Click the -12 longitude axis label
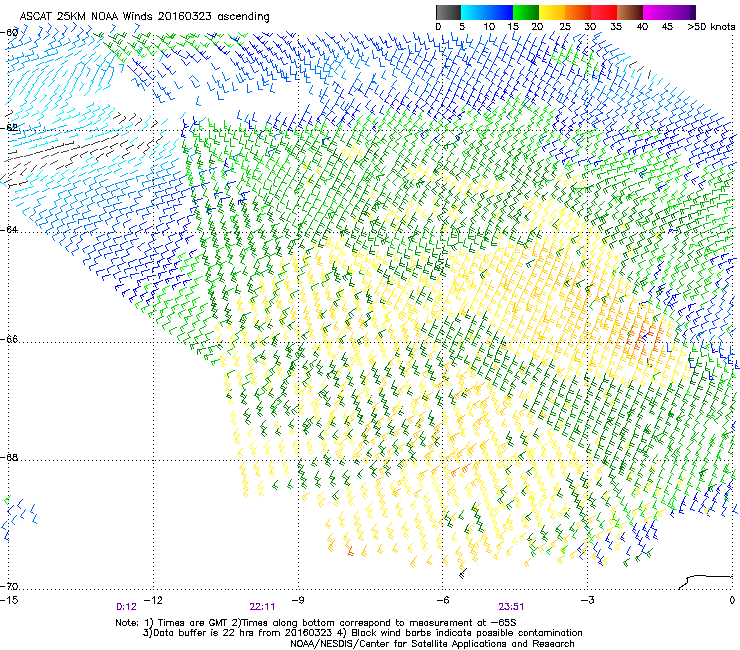The width and height of the screenshot is (740, 650). [153, 600]
